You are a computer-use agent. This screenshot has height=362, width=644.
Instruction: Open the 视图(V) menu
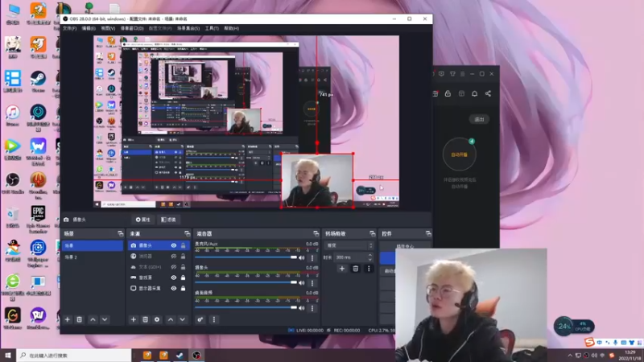tap(108, 28)
